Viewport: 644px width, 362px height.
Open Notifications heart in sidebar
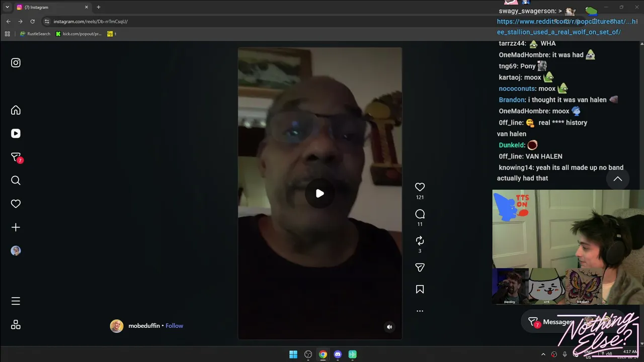16,204
